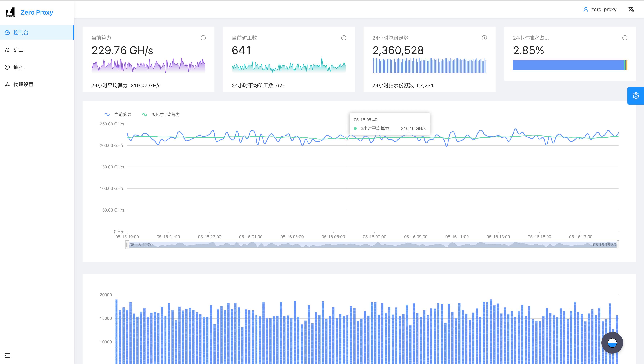Click the info icon on 当前矿工数 card
The width and height of the screenshot is (644, 364).
point(343,38)
